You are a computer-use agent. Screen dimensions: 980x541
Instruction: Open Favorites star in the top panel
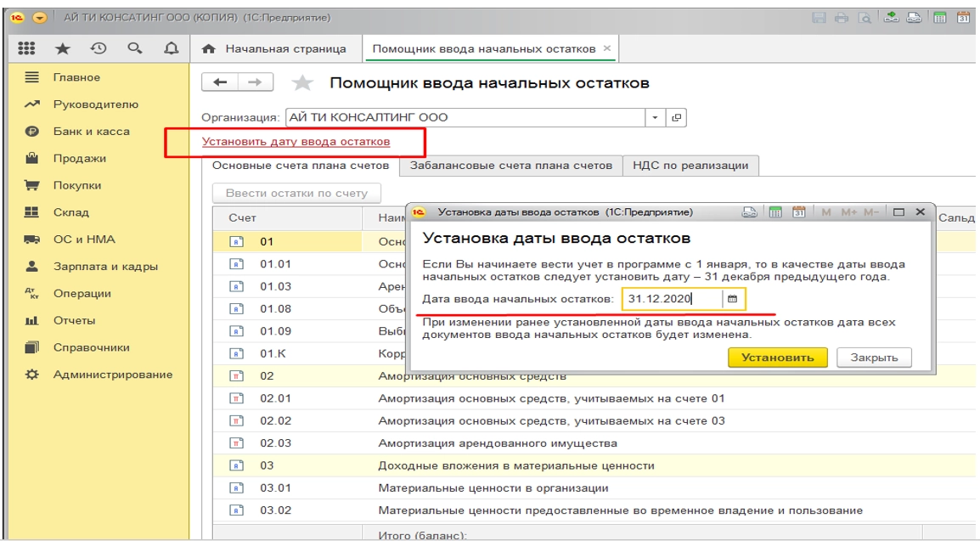tap(63, 48)
